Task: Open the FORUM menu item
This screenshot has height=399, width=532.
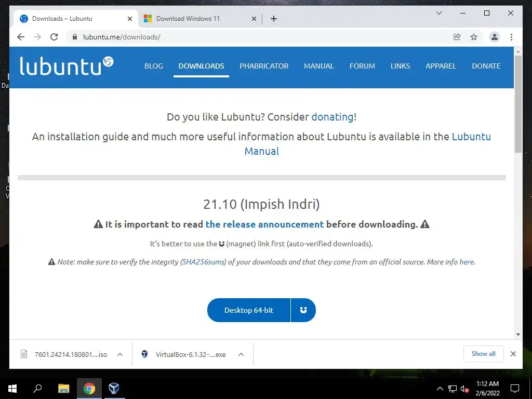Action: pos(362,66)
